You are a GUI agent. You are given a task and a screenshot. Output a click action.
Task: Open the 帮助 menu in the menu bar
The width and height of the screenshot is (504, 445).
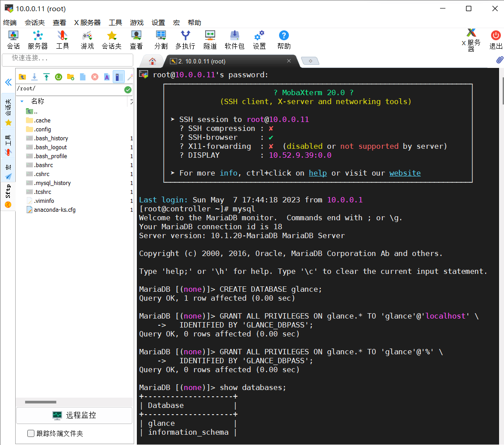(x=194, y=22)
